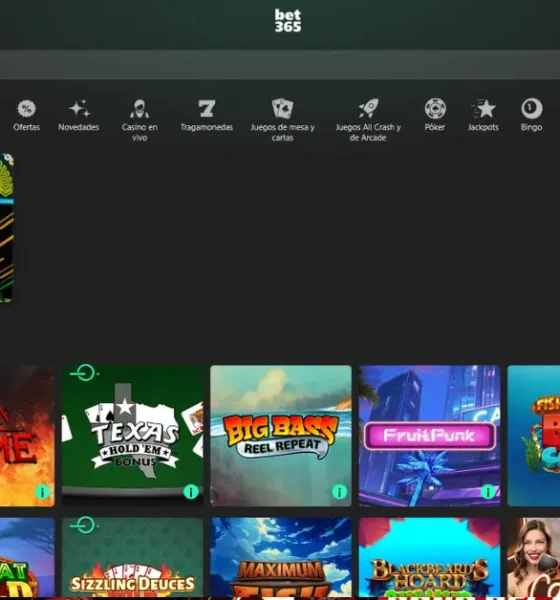This screenshot has width=560, height=600.
Task: Open the Maximum Fish game tile
Action: pos(281,558)
